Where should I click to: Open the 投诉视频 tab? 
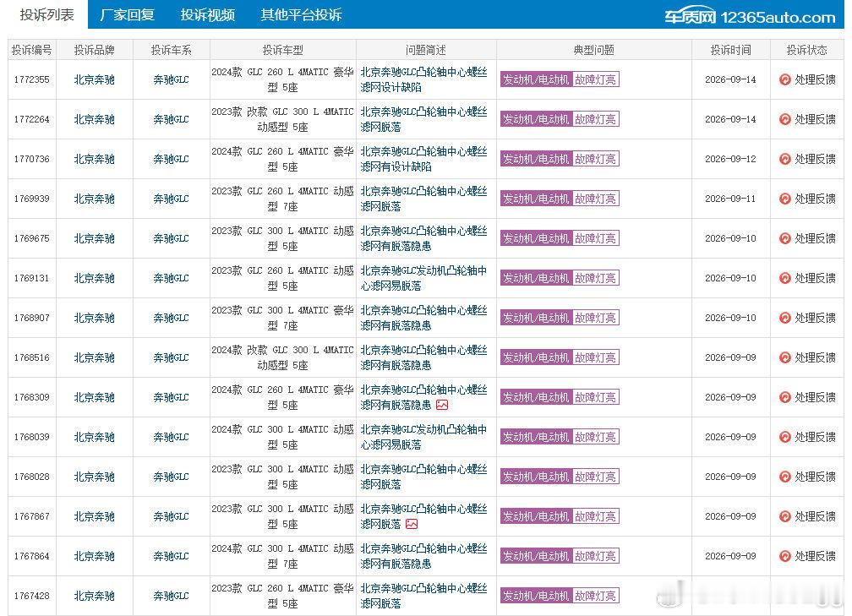pyautogui.click(x=208, y=14)
